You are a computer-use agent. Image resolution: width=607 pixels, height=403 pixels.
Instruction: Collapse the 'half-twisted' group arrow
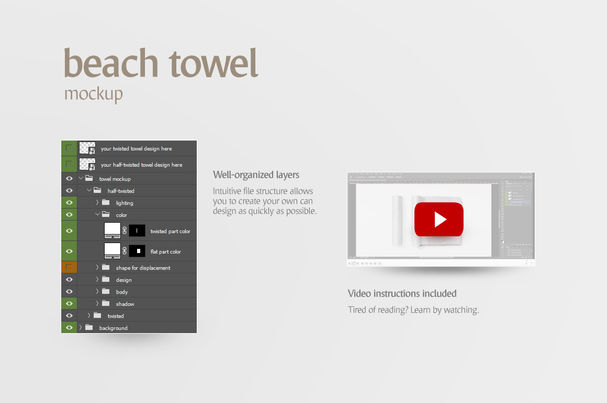[89, 190]
